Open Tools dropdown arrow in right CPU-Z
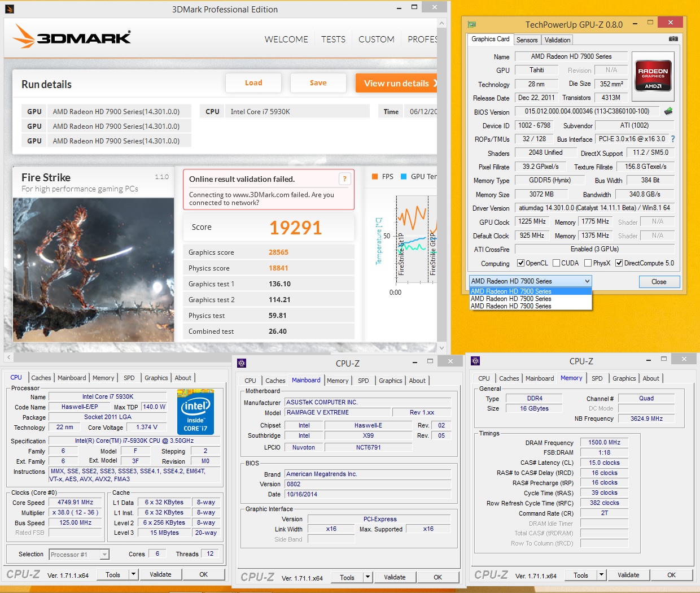Screen dimensions: 700x593 click(x=602, y=575)
